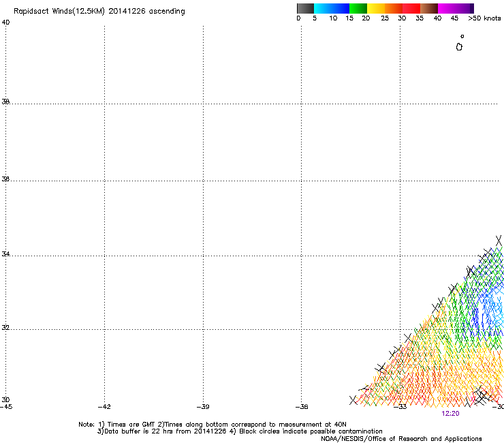Viewport: 504px width, 443px height.
Task: Click the blue 10-15 knots legend segment
Action: 341,8
